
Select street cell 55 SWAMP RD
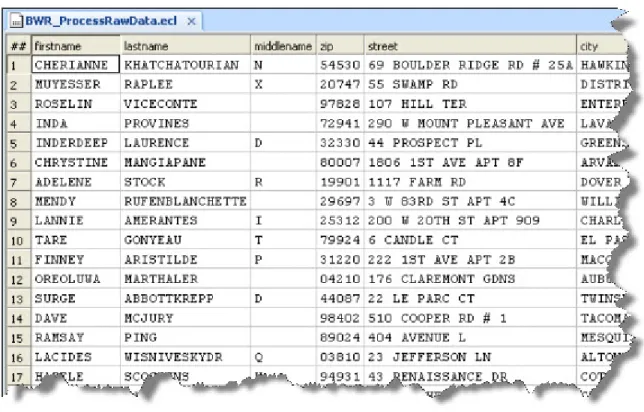tap(471, 84)
